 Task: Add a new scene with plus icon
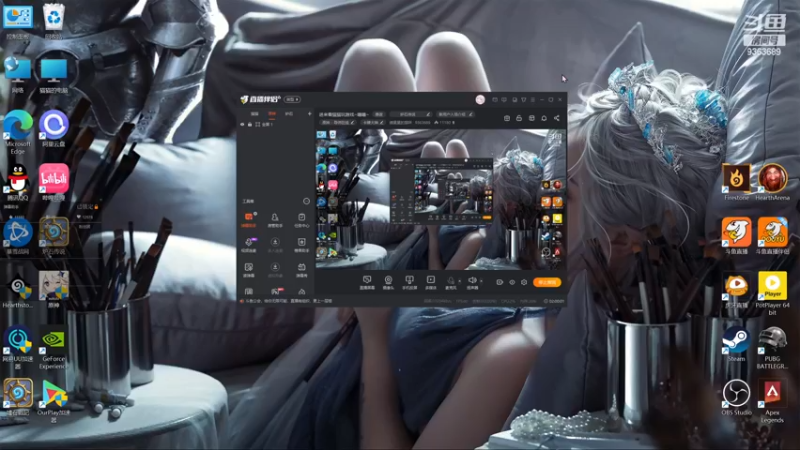click(310, 114)
